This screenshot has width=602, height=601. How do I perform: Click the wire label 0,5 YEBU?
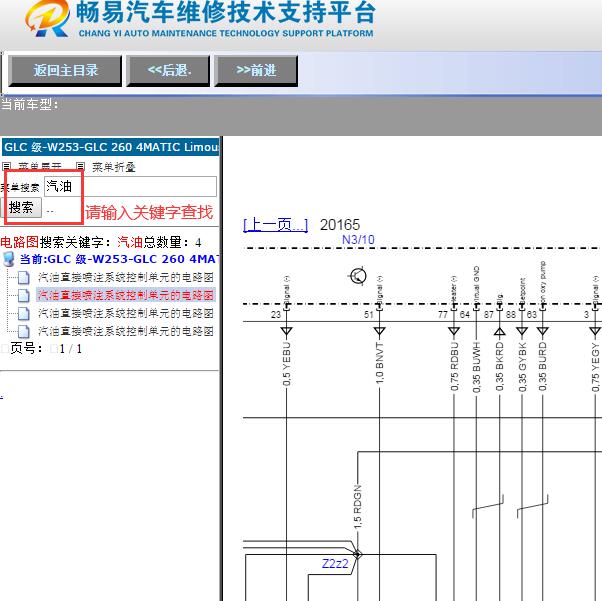pos(287,364)
